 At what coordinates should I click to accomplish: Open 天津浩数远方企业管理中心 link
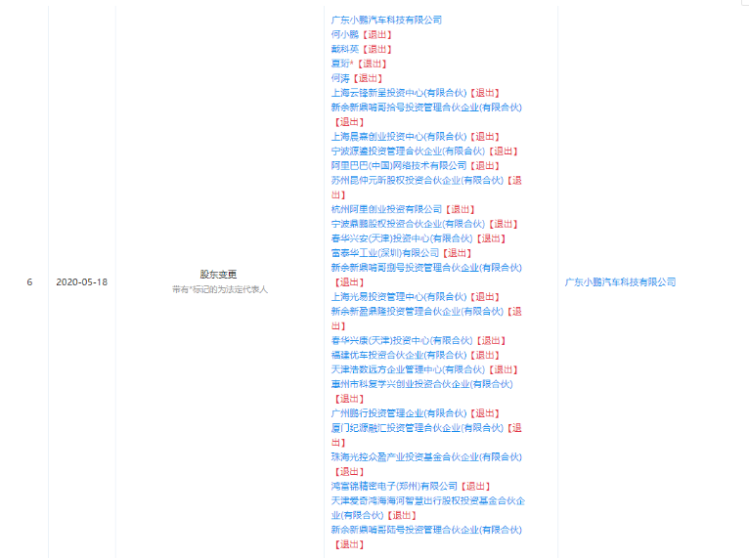408,369
